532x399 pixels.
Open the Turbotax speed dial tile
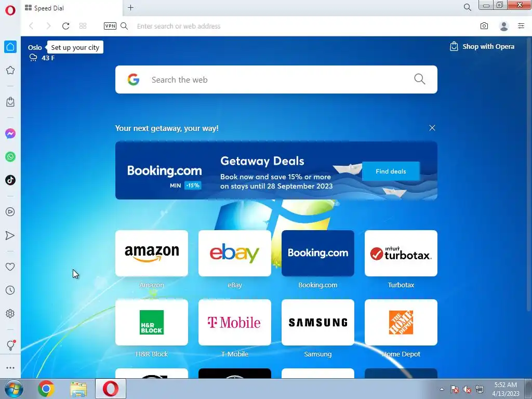pyautogui.click(x=401, y=253)
